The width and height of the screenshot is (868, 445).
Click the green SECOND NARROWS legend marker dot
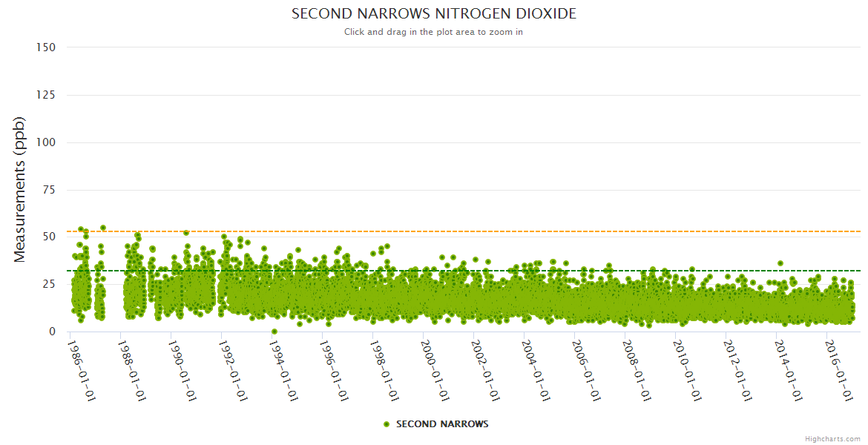point(386,424)
